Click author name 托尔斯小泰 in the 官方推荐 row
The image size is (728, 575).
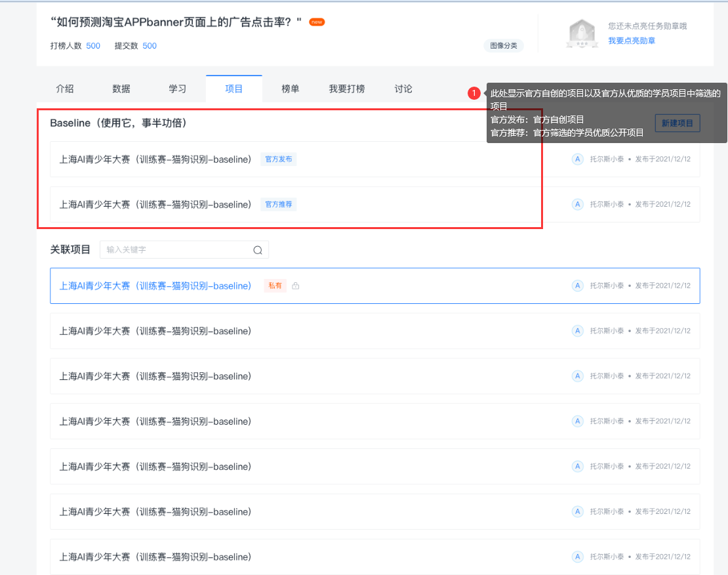(x=607, y=205)
